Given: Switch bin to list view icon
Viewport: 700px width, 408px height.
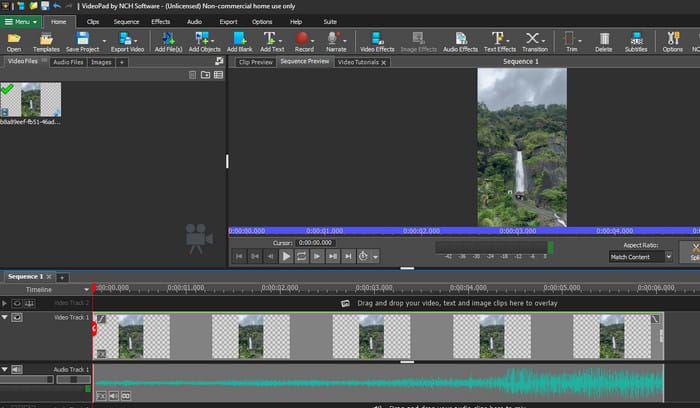Looking at the screenshot, I should pyautogui.click(x=218, y=75).
